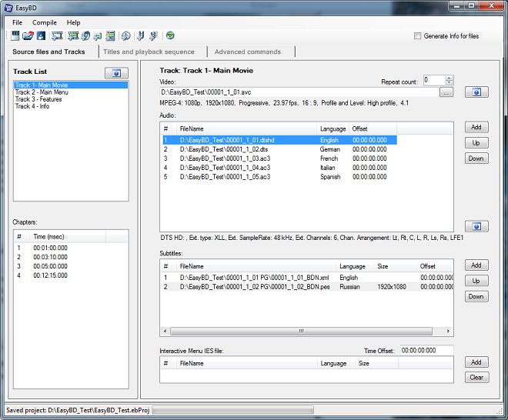Click the Video file path field
The width and height of the screenshot is (508, 420).
(x=299, y=92)
